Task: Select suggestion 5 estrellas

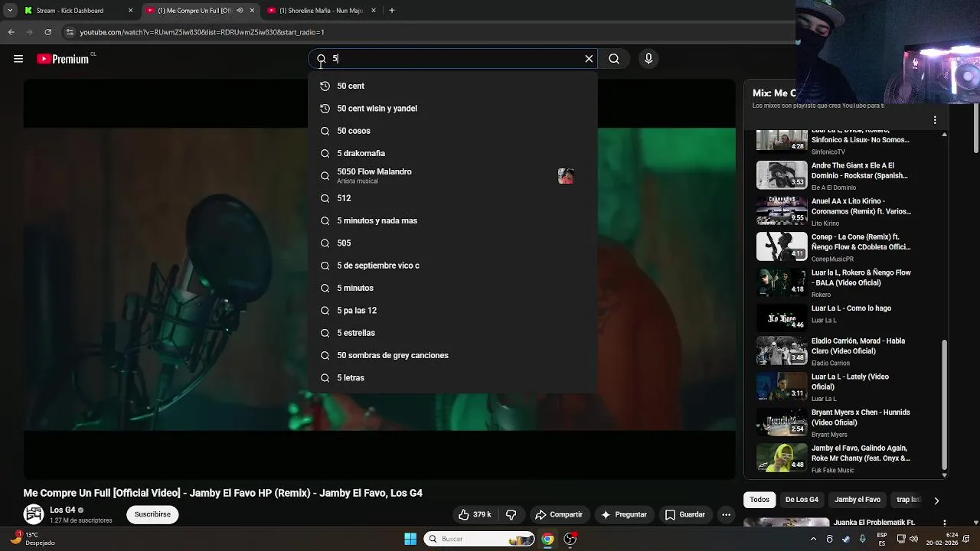Action: coord(452,333)
